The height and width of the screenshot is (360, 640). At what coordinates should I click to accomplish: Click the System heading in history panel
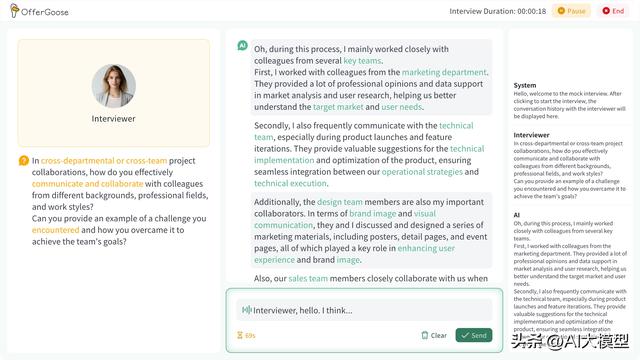coord(525,85)
